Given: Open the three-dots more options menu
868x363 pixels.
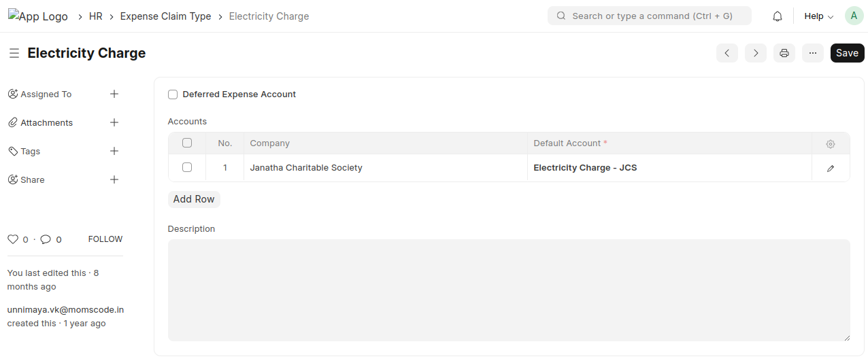Looking at the screenshot, I should pyautogui.click(x=813, y=53).
